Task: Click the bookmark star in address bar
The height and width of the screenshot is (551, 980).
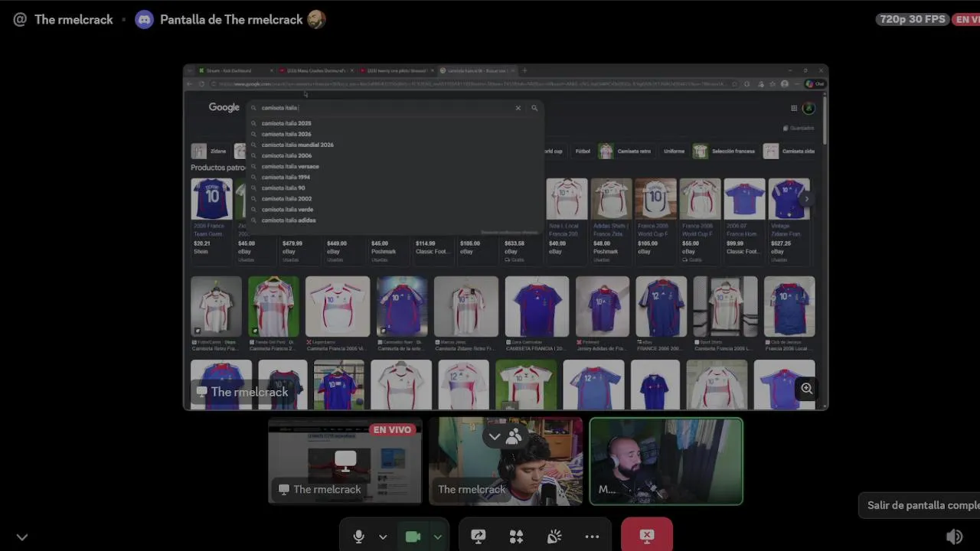Action: (735, 84)
